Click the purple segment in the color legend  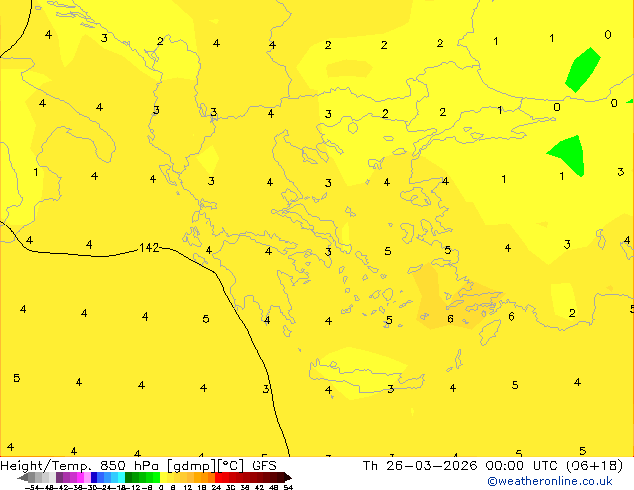[66, 477]
